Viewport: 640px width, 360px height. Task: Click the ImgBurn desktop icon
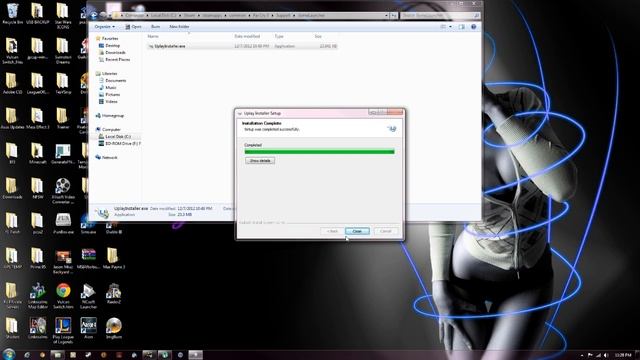click(113, 328)
